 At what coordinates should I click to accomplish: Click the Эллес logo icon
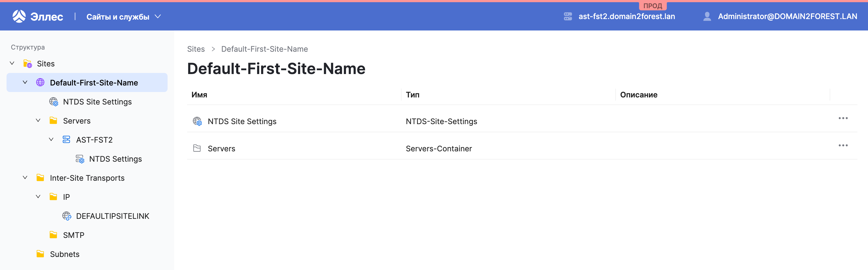(x=19, y=16)
